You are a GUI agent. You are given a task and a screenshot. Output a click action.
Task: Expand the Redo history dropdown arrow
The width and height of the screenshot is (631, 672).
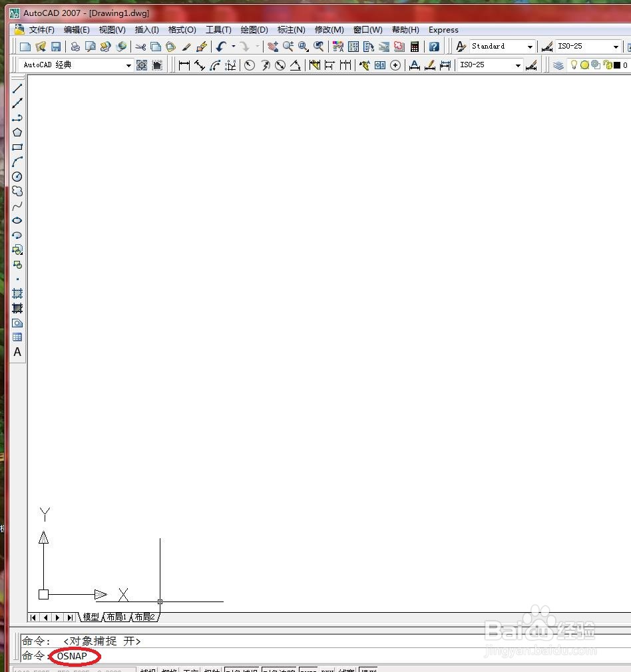coord(257,47)
